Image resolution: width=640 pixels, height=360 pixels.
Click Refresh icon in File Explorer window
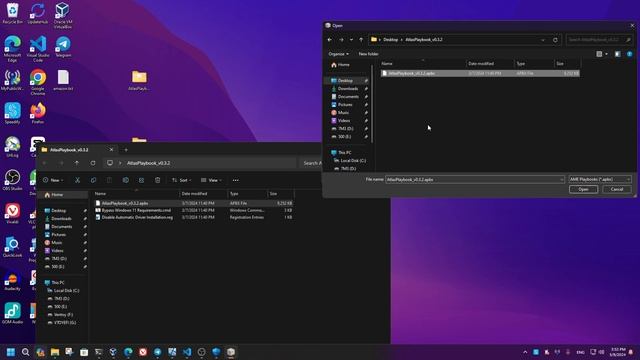[93, 163]
